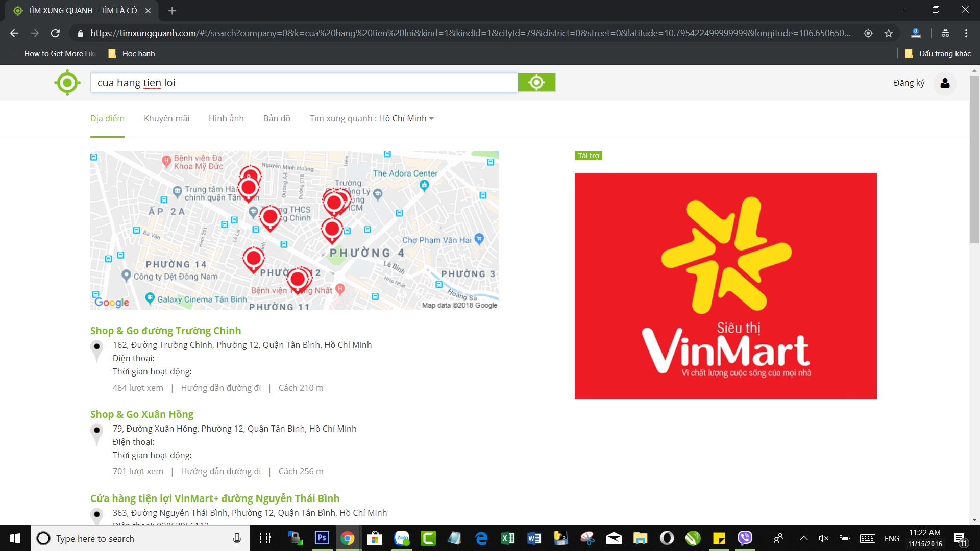The image size is (980, 551).
Task: Click the green locate search button
Action: click(x=536, y=83)
